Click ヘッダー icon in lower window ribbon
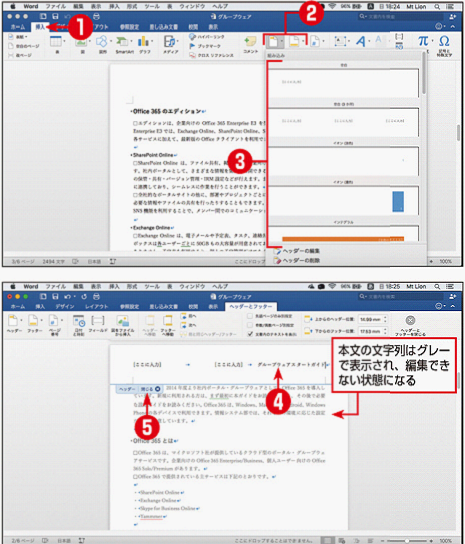This screenshot has width=465, height=544. pyautogui.click(x=13, y=321)
